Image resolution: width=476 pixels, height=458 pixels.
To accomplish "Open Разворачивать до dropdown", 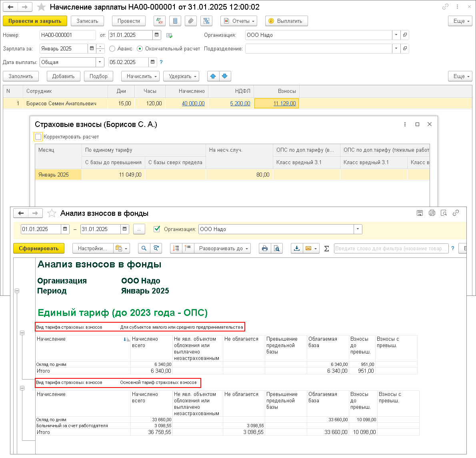I will [223, 249].
